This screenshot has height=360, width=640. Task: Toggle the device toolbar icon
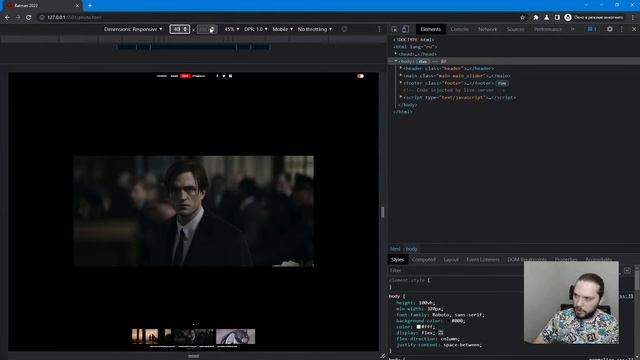point(405,29)
